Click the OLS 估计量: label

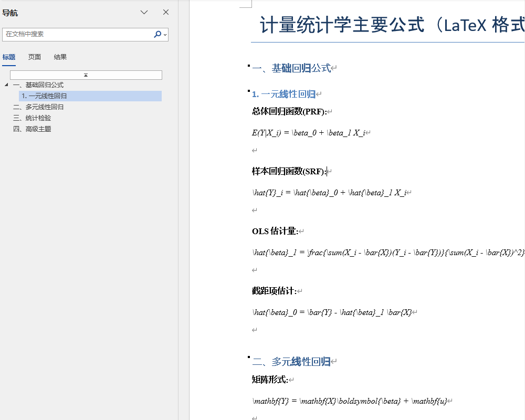coord(275,231)
